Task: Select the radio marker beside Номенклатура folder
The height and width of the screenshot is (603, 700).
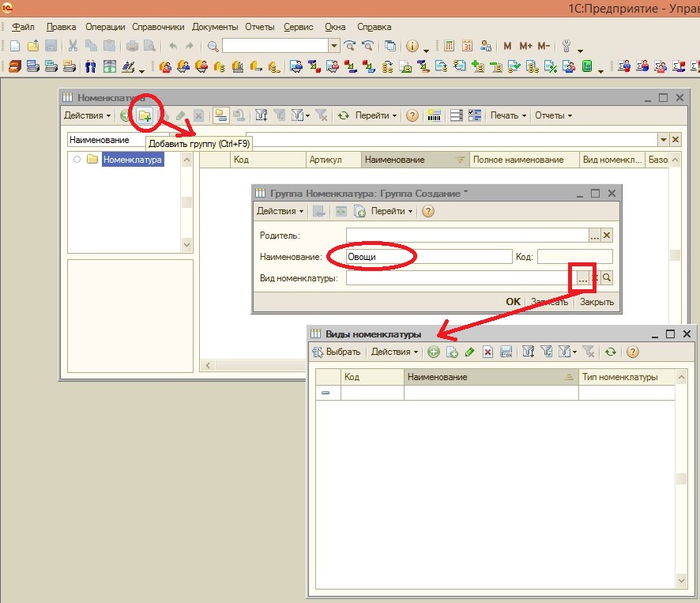Action: tap(77, 160)
